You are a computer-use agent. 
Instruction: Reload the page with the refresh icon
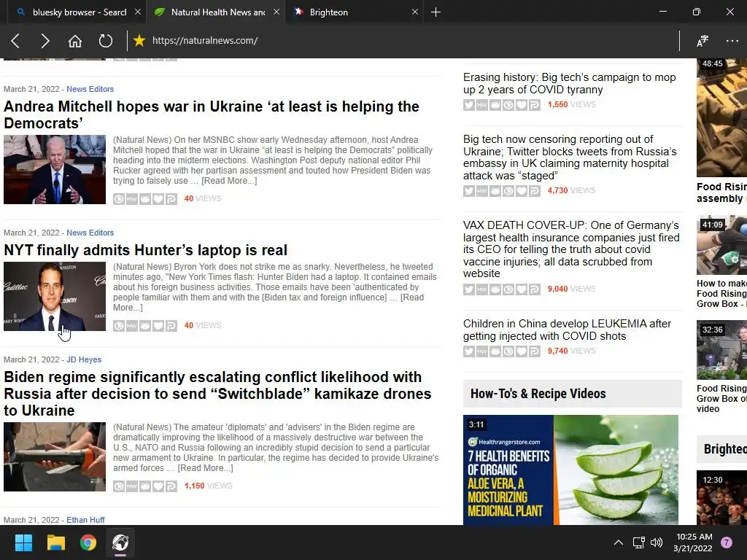pyautogui.click(x=105, y=41)
